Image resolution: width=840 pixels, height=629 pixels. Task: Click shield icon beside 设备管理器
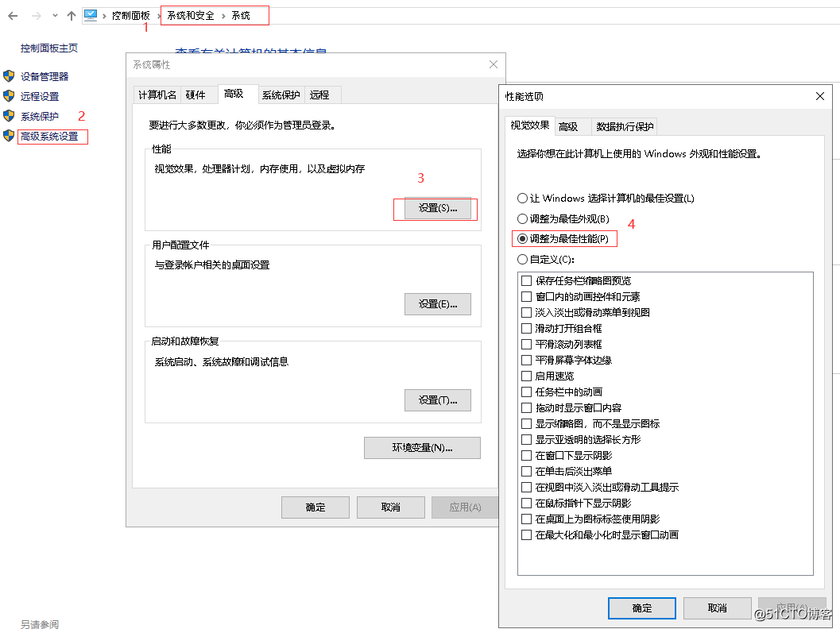[9, 76]
